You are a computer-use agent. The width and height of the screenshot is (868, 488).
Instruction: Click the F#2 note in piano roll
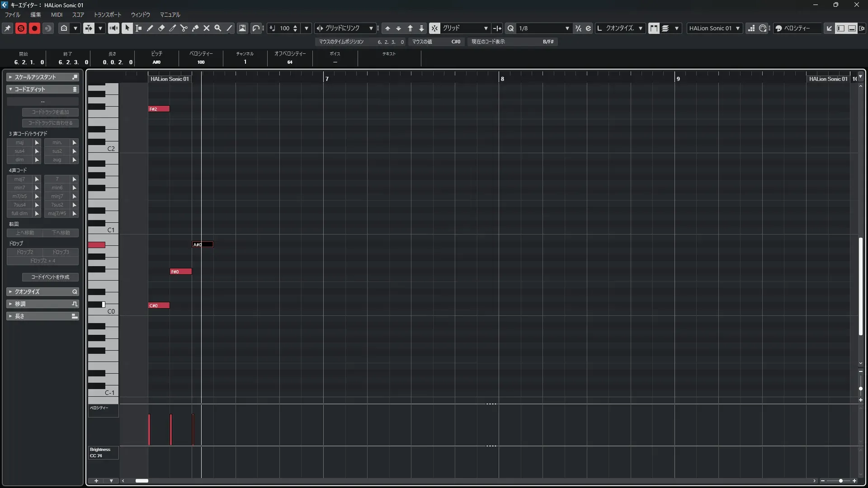pyautogui.click(x=159, y=109)
